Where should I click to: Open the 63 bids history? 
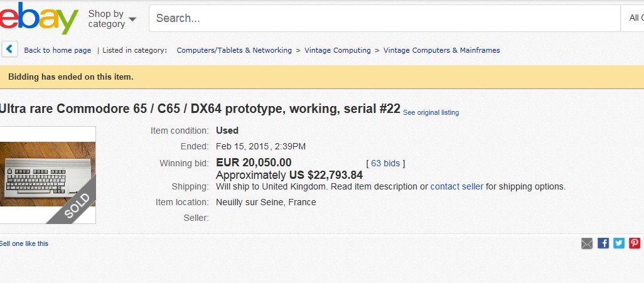pyautogui.click(x=385, y=163)
